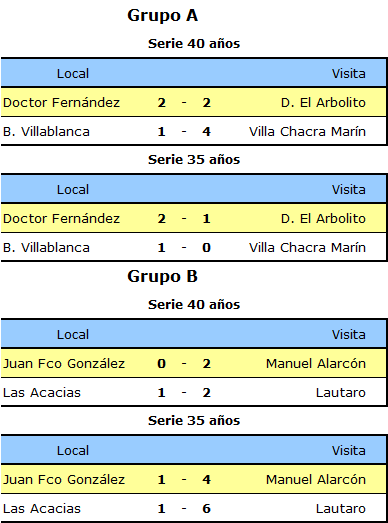The image size is (388, 523).
Task: Click the Grupo A heading
Action: pos(162,16)
